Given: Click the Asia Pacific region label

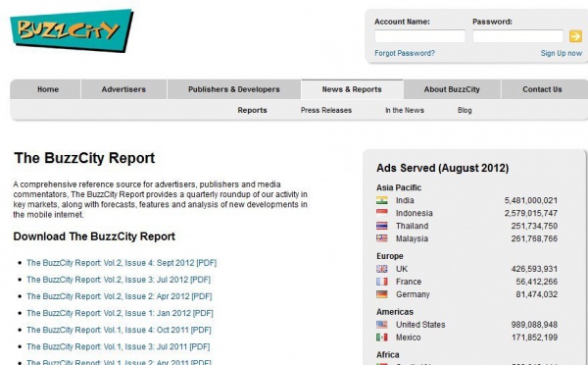Looking at the screenshot, I should tap(399, 187).
